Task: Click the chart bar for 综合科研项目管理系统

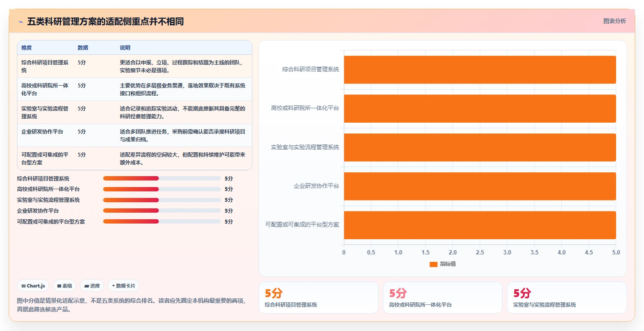Action: (x=480, y=70)
